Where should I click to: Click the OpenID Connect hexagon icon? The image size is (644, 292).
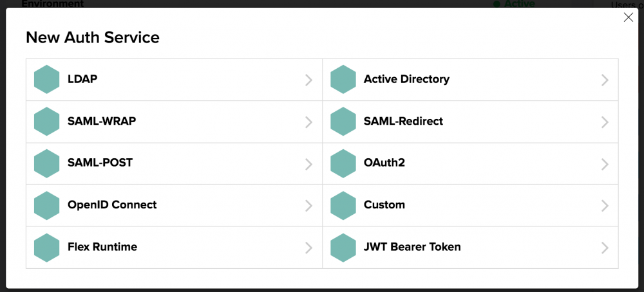pos(46,205)
